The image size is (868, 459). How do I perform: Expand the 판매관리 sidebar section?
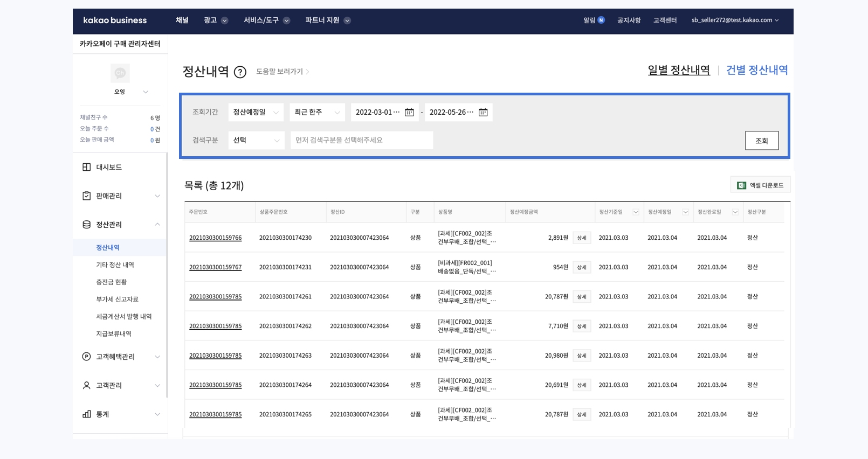[157, 196]
